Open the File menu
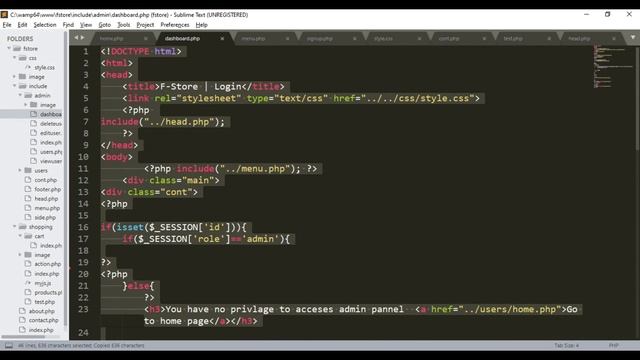 click(x=7, y=25)
